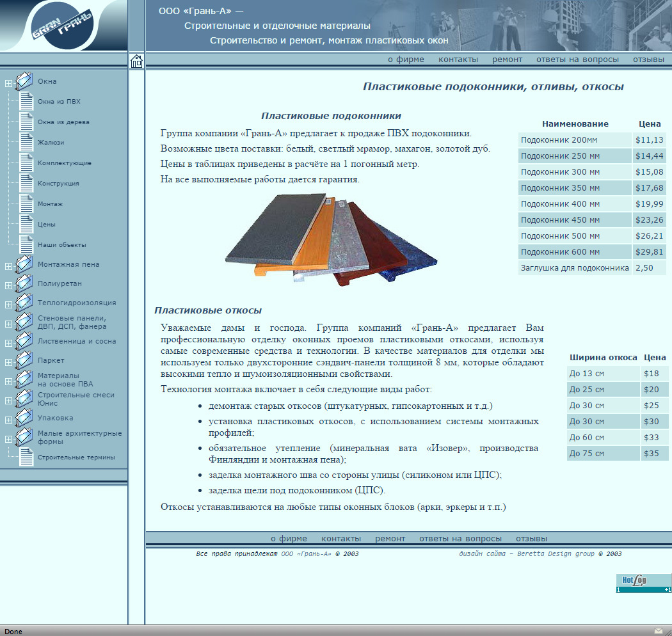Expand the Упаковка tree node

point(8,420)
